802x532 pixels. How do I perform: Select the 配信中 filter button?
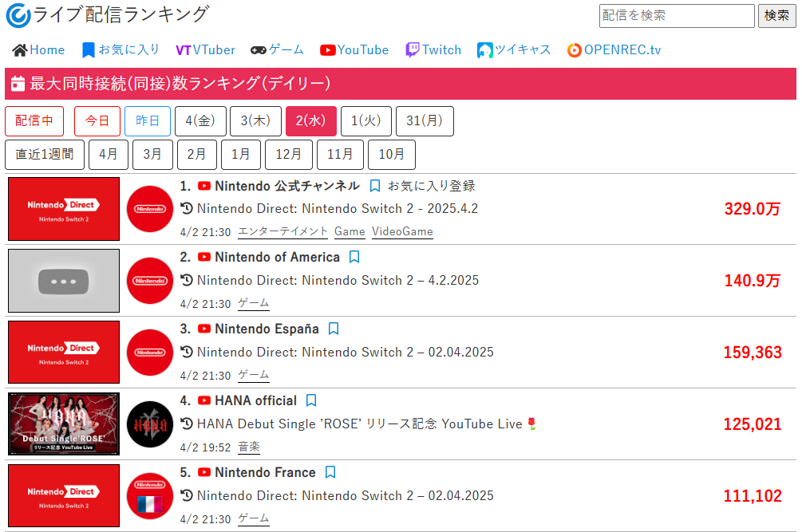(34, 121)
